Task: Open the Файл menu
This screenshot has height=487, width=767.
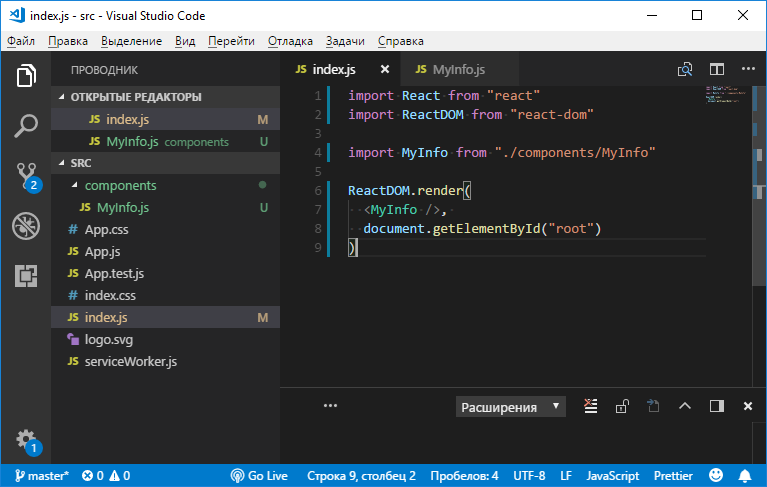Action: [21, 41]
